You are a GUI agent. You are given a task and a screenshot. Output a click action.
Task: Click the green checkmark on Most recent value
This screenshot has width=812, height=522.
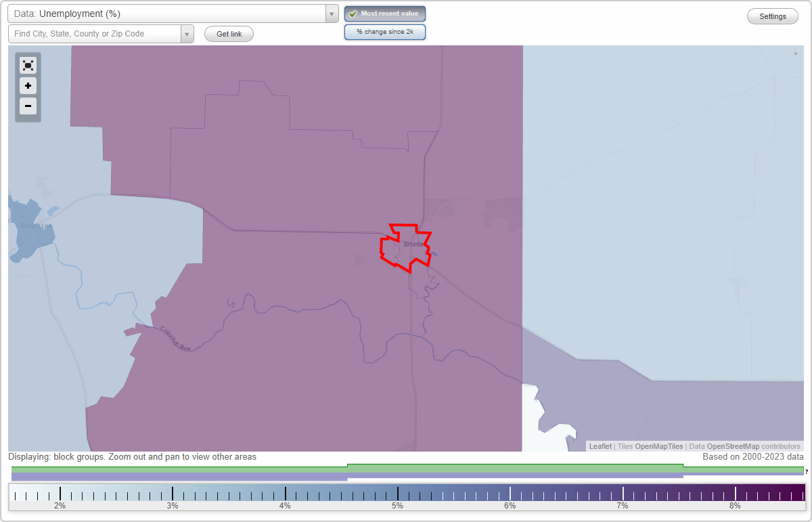353,13
